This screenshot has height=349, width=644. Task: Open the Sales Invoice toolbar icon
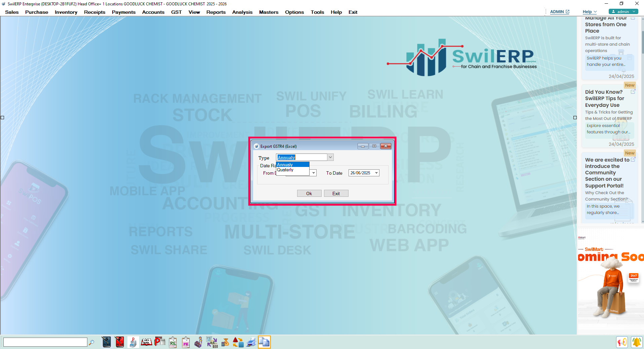[107, 342]
